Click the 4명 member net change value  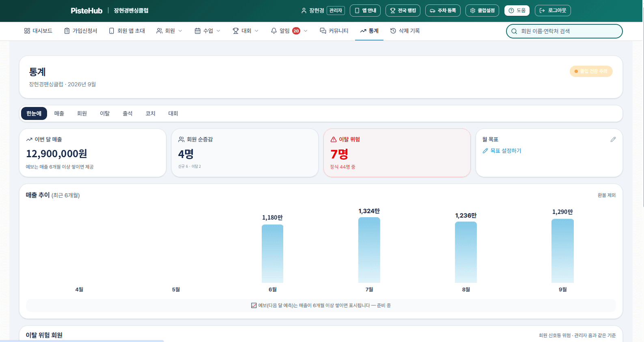(x=186, y=154)
